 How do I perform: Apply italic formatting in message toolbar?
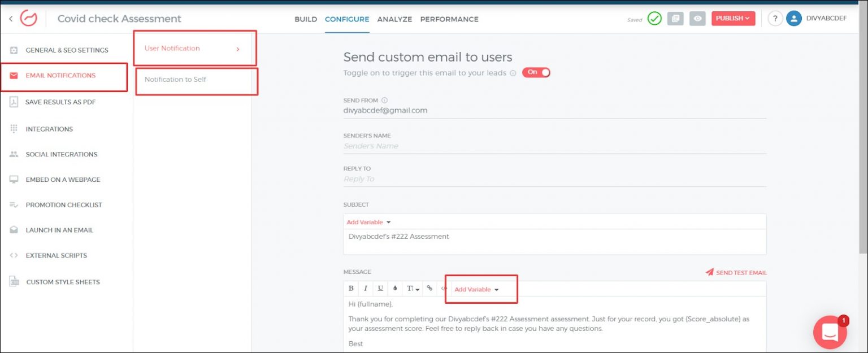point(366,289)
